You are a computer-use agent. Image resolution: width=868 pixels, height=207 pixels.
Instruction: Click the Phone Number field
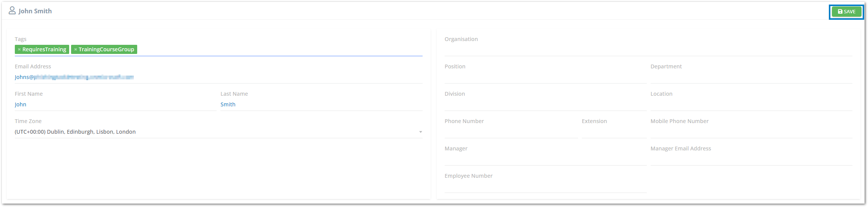click(x=511, y=132)
